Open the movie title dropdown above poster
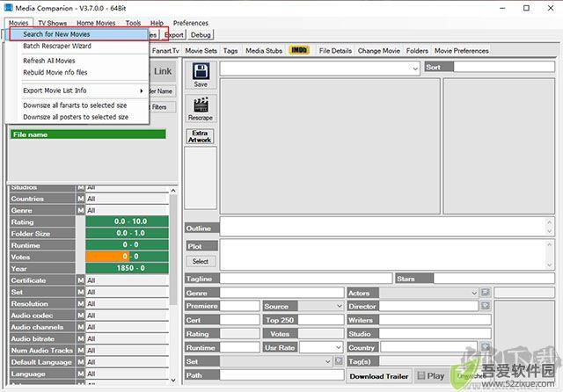Screen dimensions: 563x392 (x=415, y=69)
